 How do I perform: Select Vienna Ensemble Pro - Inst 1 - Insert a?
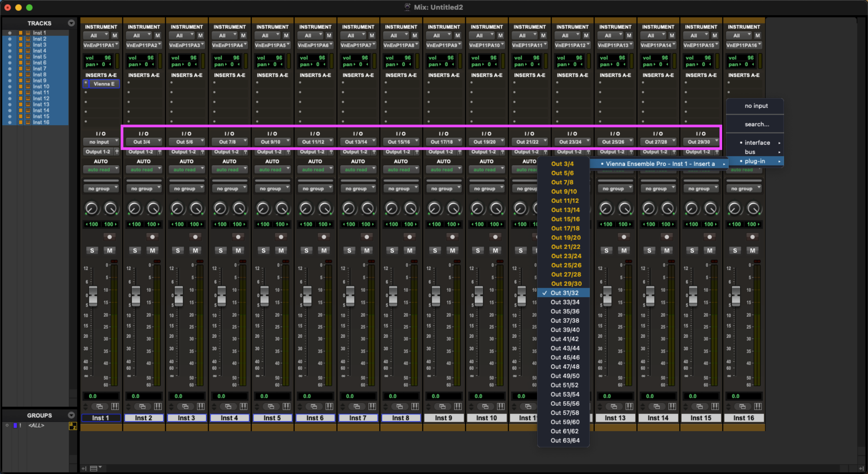pyautogui.click(x=659, y=164)
